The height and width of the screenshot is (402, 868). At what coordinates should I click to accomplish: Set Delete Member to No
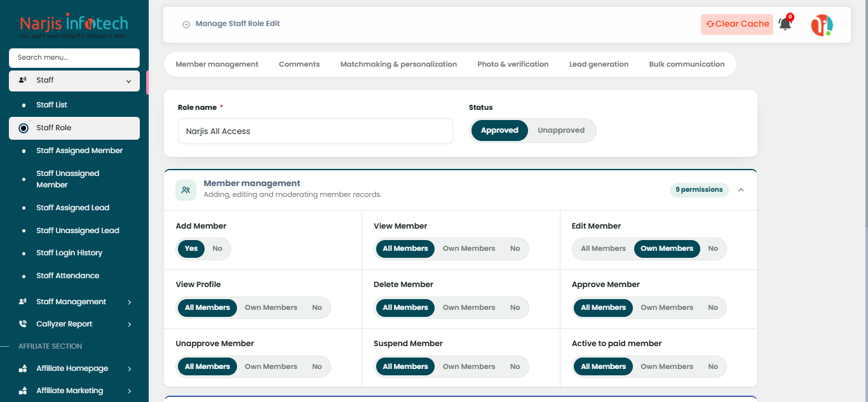point(515,307)
